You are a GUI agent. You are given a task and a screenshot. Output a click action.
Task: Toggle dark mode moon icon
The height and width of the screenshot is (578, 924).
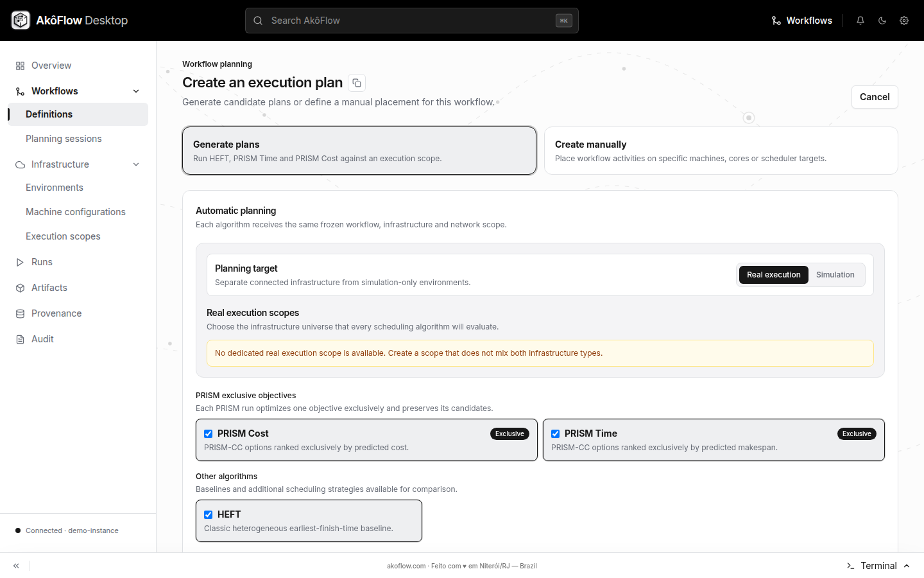[882, 21]
